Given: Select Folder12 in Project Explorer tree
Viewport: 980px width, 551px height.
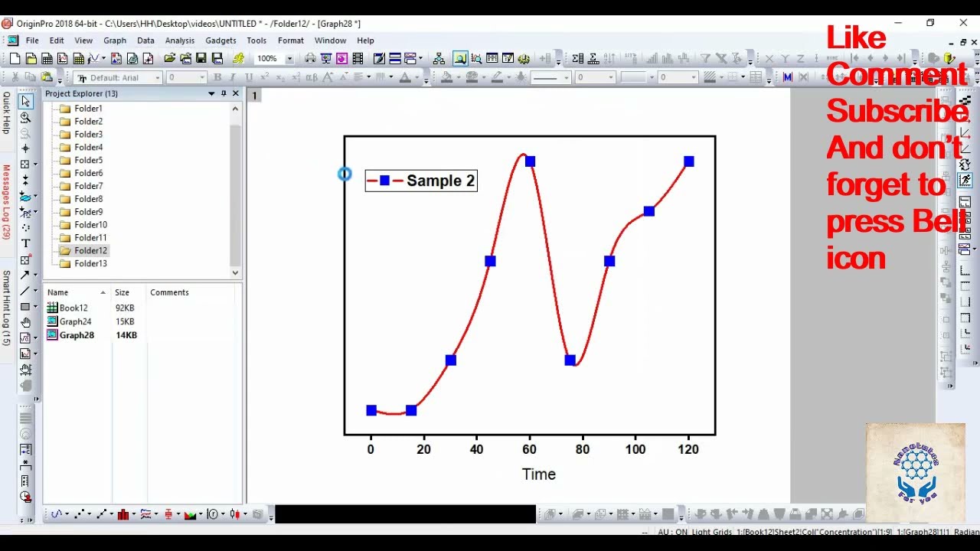Looking at the screenshot, I should tap(90, 250).
